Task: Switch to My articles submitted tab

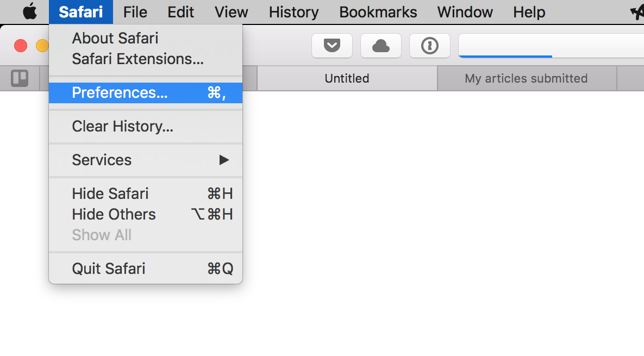Action: (527, 78)
